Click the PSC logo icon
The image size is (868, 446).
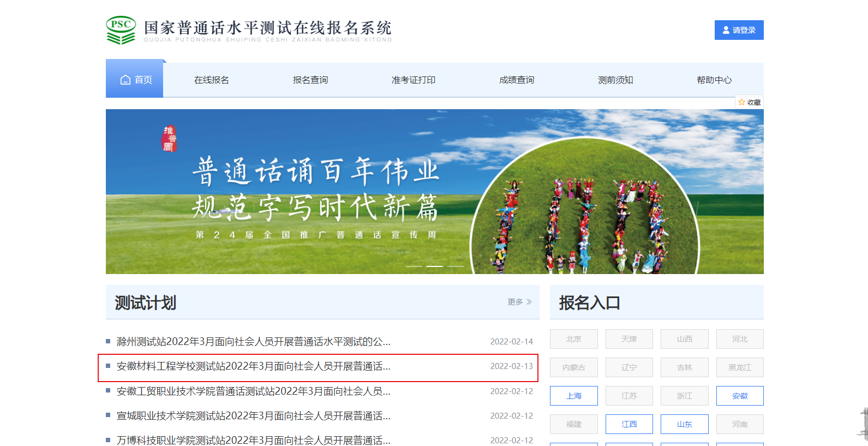121,30
